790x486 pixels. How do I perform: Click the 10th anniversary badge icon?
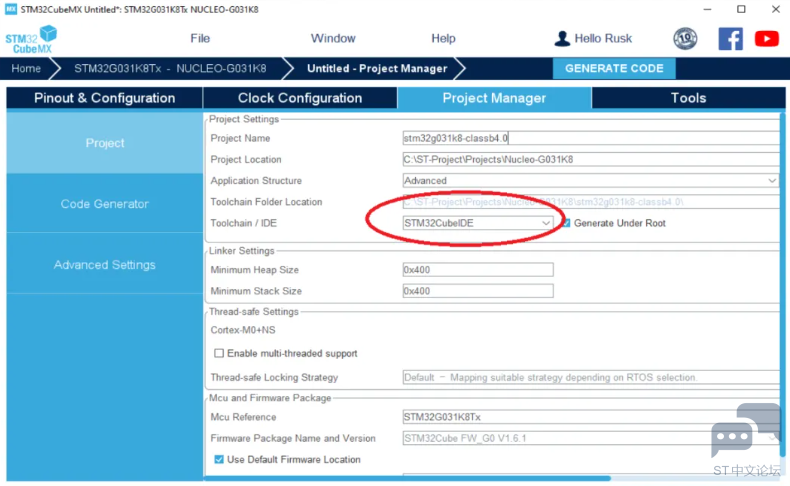click(x=685, y=39)
